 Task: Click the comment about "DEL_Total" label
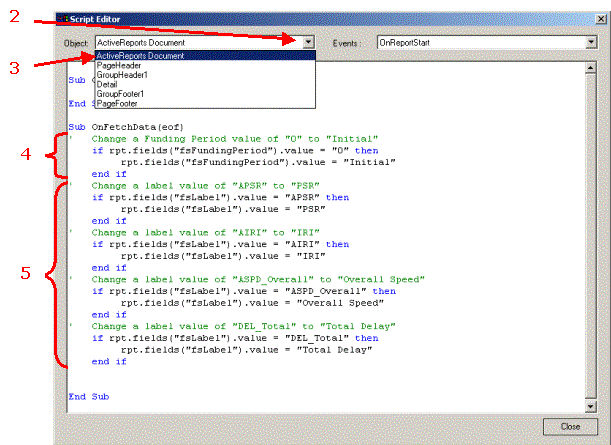(244, 326)
